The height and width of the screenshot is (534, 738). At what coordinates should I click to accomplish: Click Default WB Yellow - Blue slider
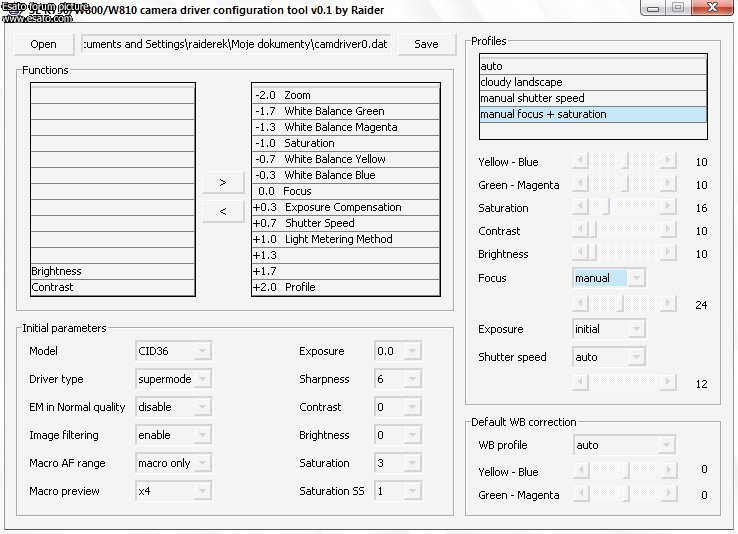coord(625,470)
